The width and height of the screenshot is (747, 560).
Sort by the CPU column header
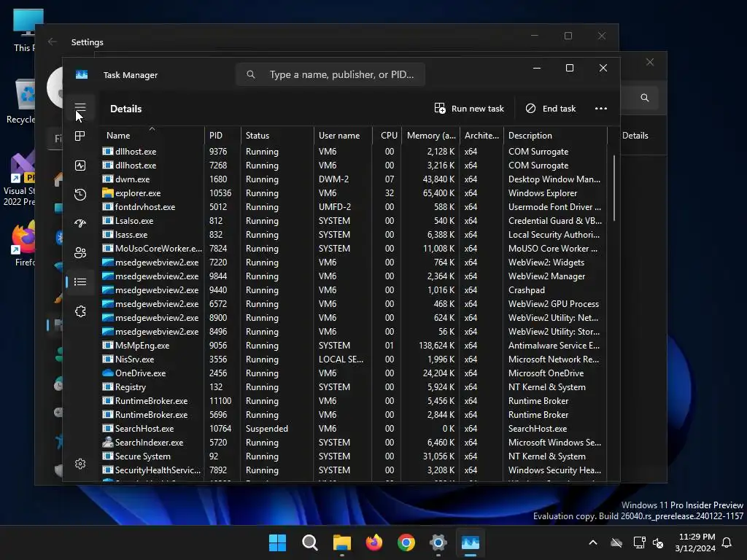pyautogui.click(x=387, y=135)
